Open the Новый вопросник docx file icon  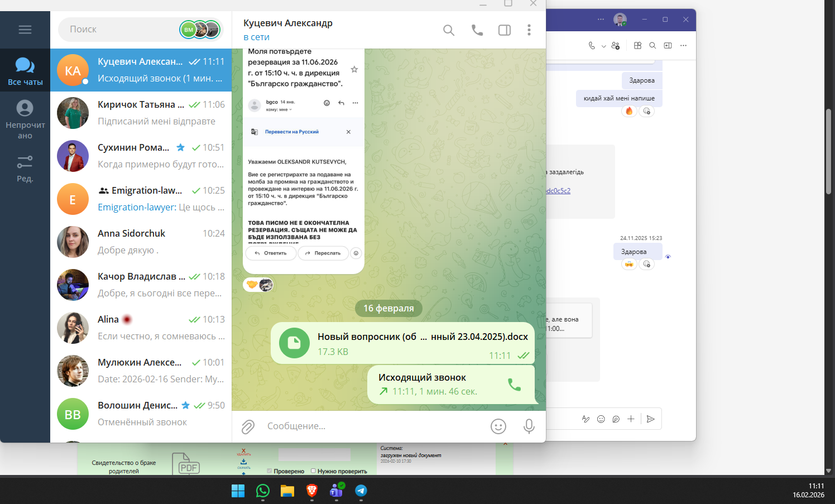point(294,343)
